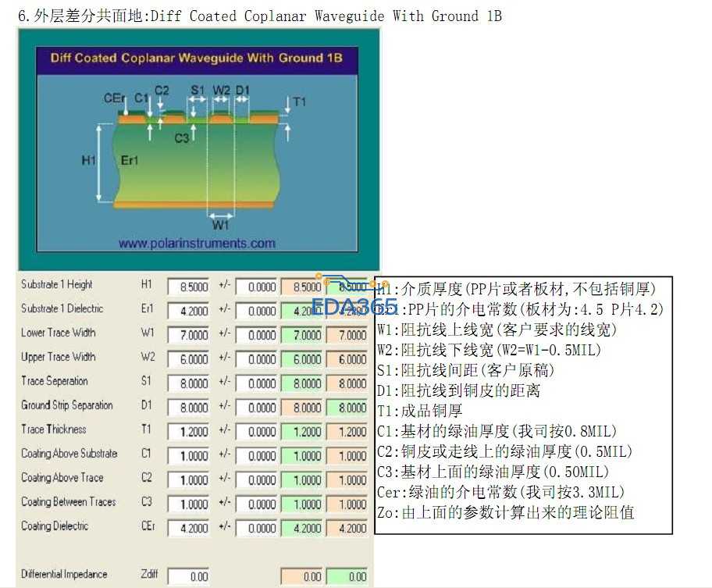Click the C3 tolerance field
712x588 pixels.
coord(256,504)
